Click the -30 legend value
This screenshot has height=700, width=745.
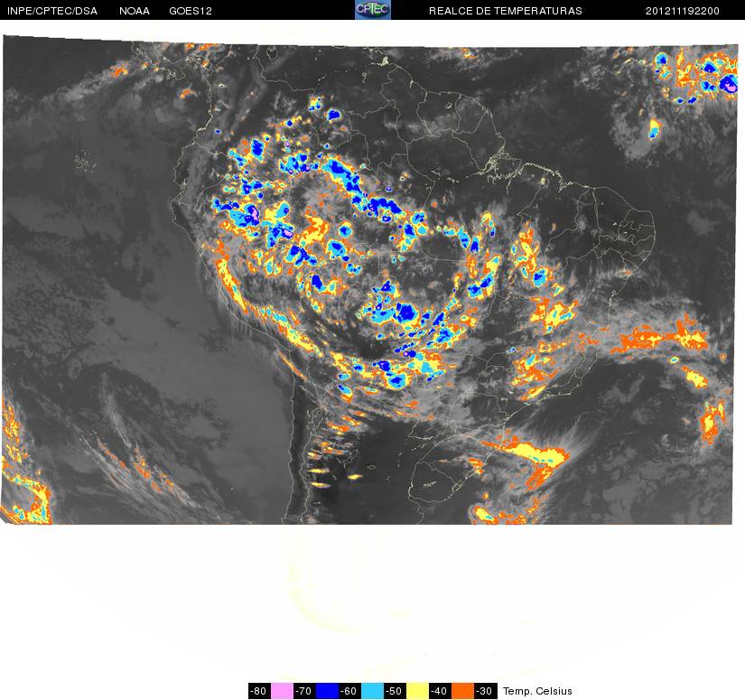(486, 690)
